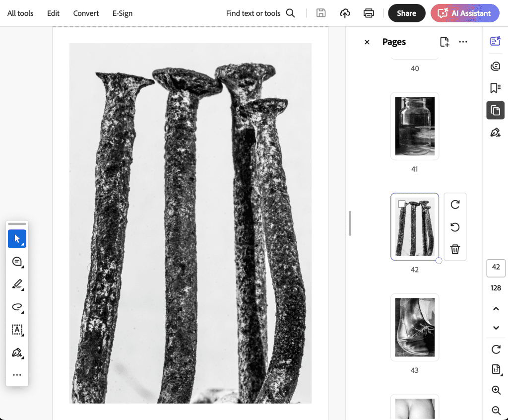The image size is (508, 420).
Task: Zoom in with the plus magnifier
Action: tap(496, 390)
